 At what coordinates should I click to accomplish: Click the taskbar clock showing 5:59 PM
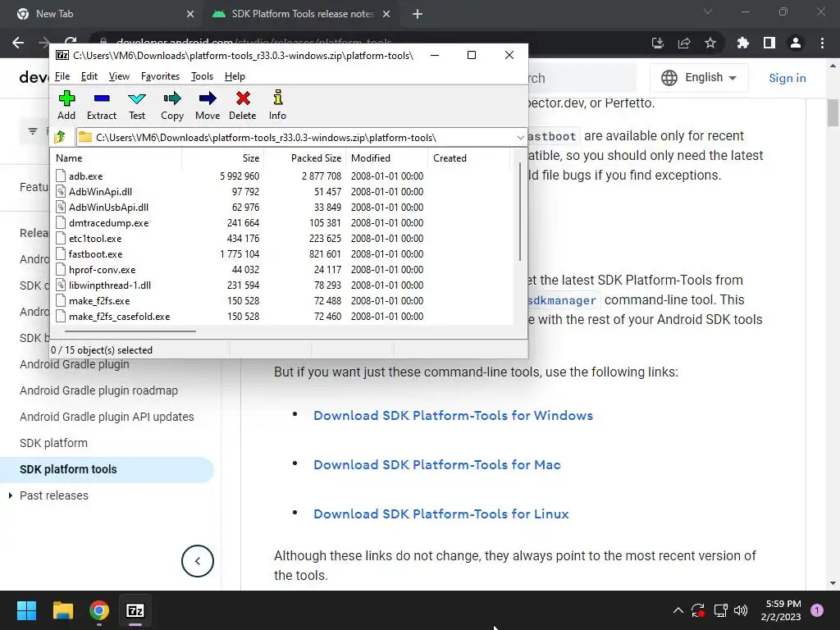[x=781, y=610]
